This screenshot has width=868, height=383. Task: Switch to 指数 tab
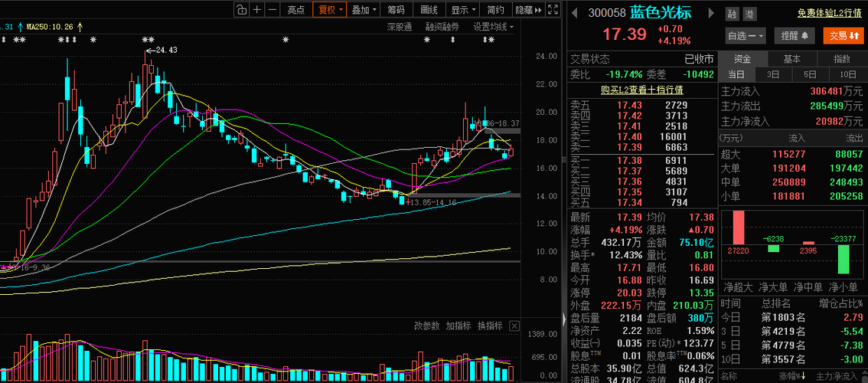pyautogui.click(x=842, y=59)
